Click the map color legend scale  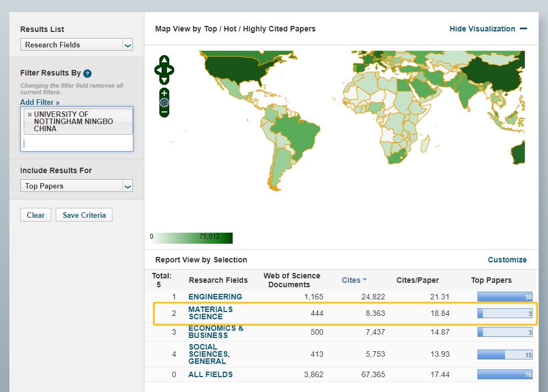tap(191, 238)
